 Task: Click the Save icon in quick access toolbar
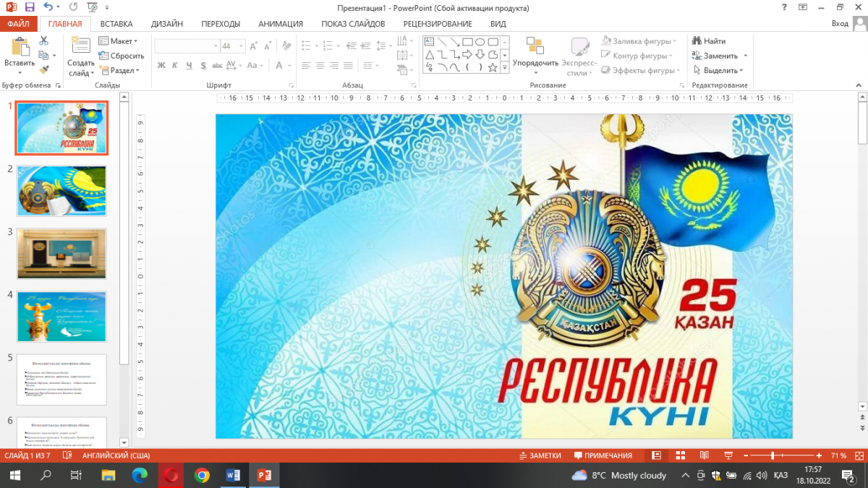[30, 7]
